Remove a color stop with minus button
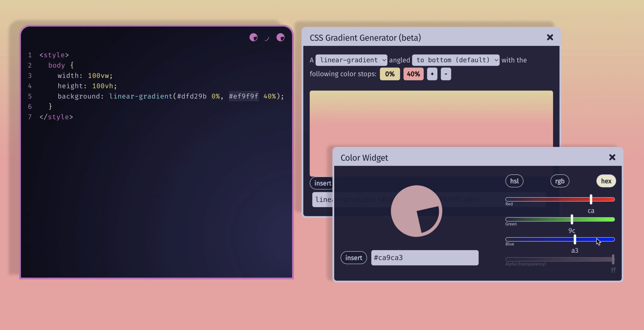Screen dimensions: 644x330 point(446,74)
